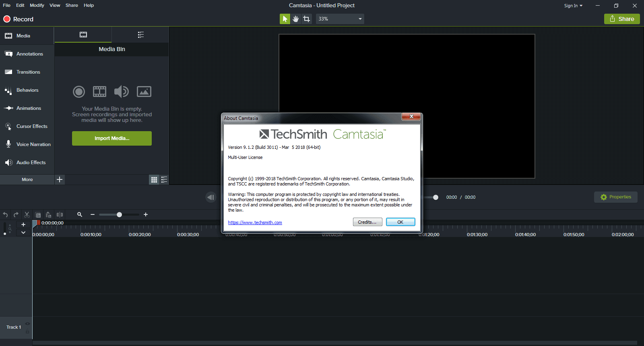The height and width of the screenshot is (346, 644).
Task: Click the plus icon to add media
Action: (60, 179)
